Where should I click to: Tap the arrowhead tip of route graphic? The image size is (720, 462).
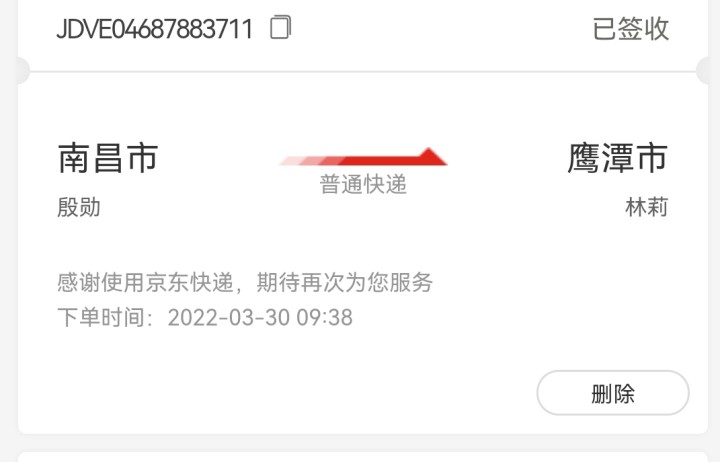click(x=430, y=156)
